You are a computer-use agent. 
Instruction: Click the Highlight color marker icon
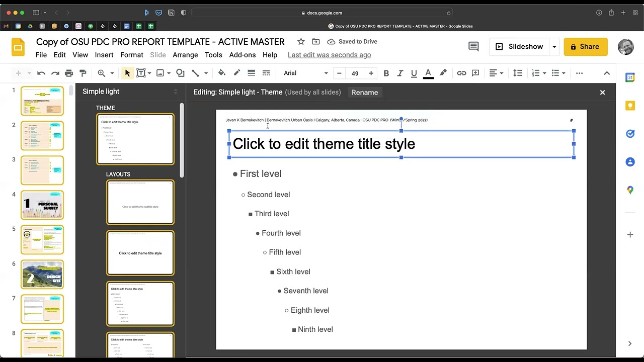click(x=443, y=73)
